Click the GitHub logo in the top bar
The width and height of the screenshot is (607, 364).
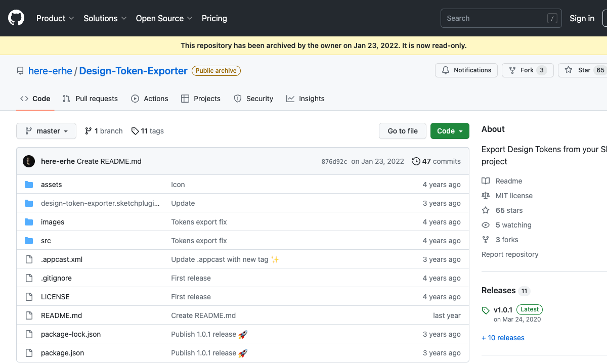tap(16, 18)
